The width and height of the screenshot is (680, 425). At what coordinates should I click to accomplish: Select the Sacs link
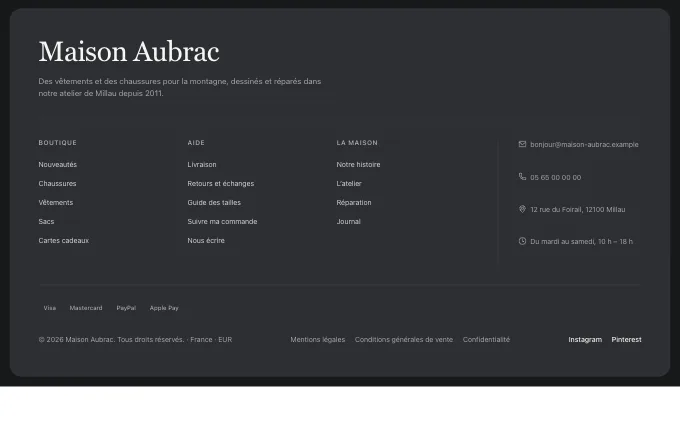(x=46, y=222)
